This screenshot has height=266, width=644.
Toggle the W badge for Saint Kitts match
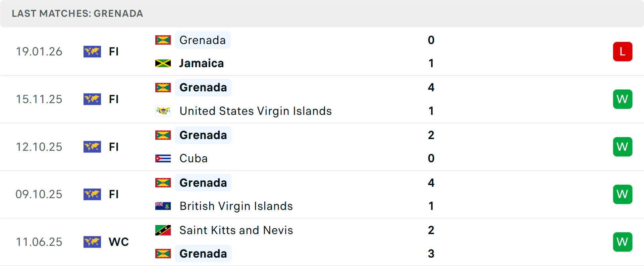(x=623, y=242)
